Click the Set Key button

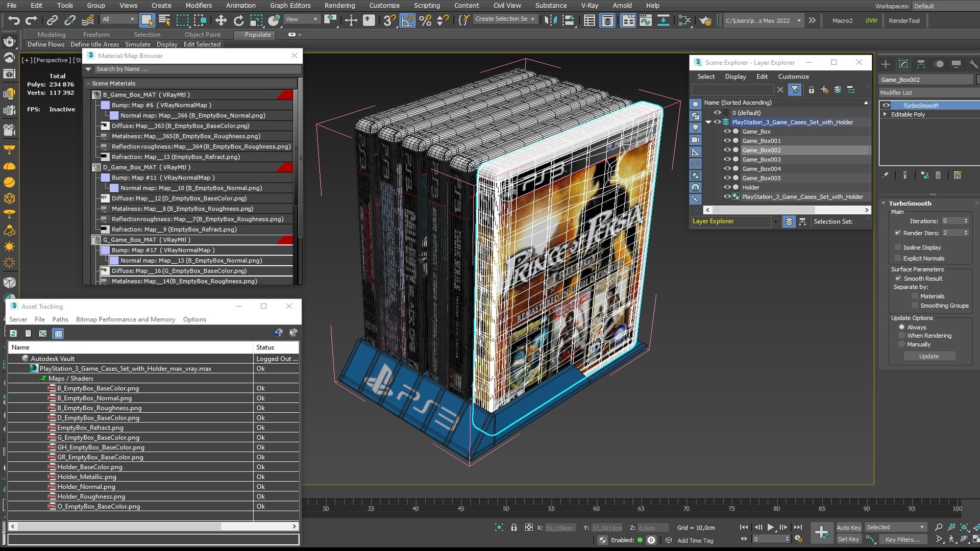pyautogui.click(x=848, y=539)
